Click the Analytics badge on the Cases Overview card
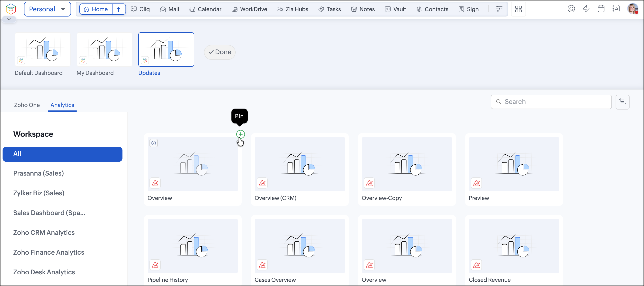 (x=262, y=265)
